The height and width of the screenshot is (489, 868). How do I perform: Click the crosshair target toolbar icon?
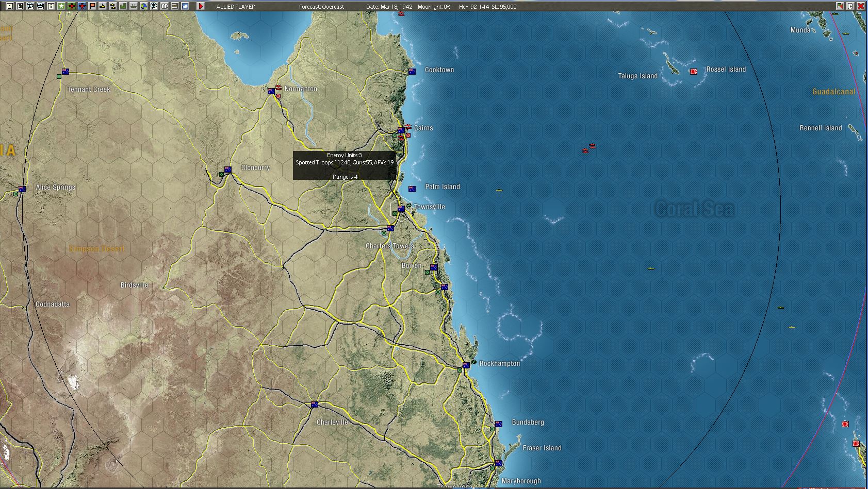[154, 6]
